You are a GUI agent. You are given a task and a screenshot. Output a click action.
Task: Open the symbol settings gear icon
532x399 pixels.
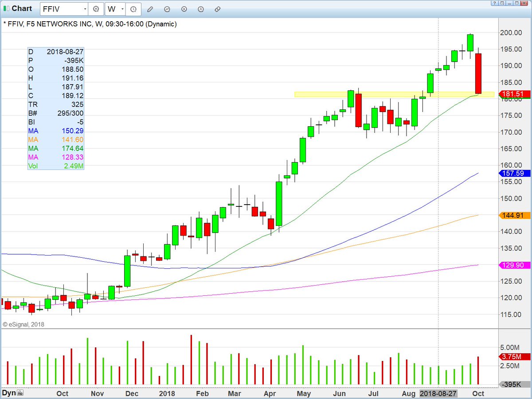tap(96, 9)
